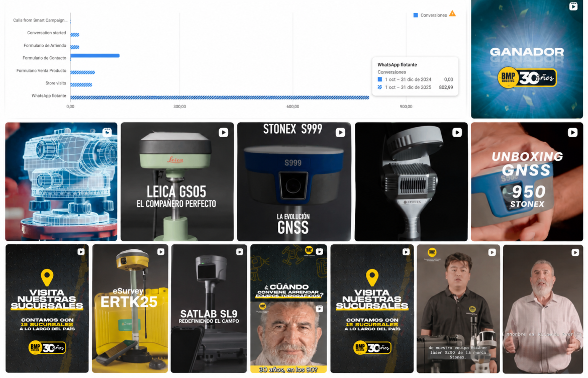This screenshot has height=378, width=588.
Task: Click the 2024 period swatch in tooltip
Action: [380, 79]
